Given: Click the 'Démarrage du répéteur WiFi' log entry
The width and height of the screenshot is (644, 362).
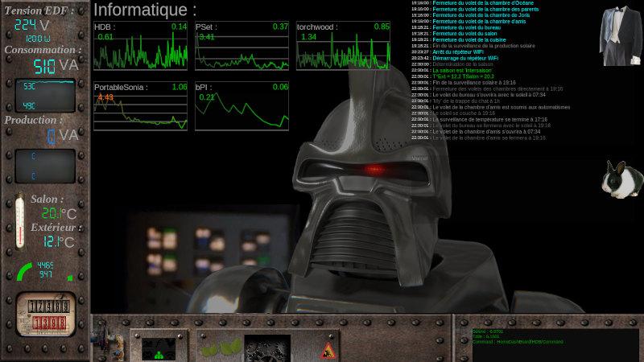Looking at the screenshot, I should [x=464, y=58].
